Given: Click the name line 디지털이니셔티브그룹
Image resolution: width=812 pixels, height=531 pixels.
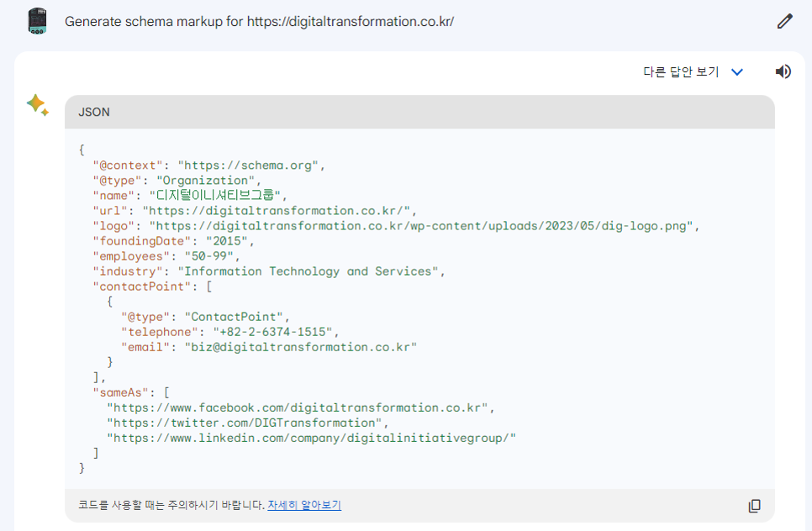Looking at the screenshot, I should click(x=189, y=195).
